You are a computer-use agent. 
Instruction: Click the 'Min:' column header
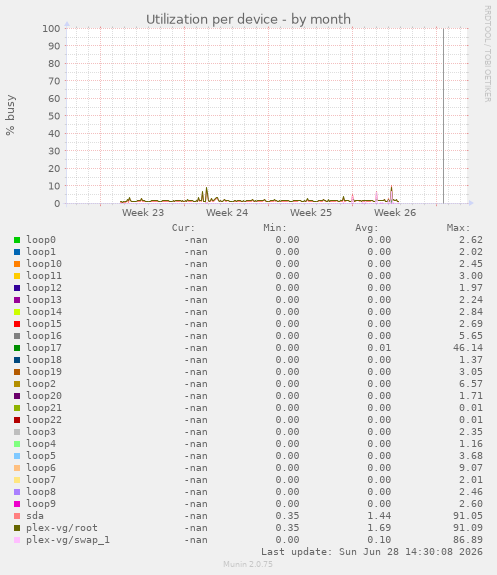tap(275, 228)
